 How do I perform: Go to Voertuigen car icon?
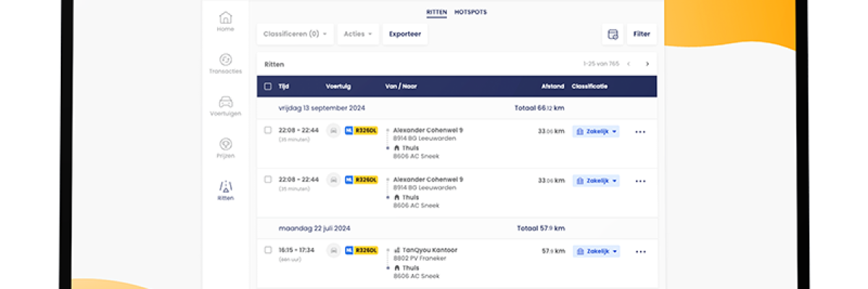(226, 102)
